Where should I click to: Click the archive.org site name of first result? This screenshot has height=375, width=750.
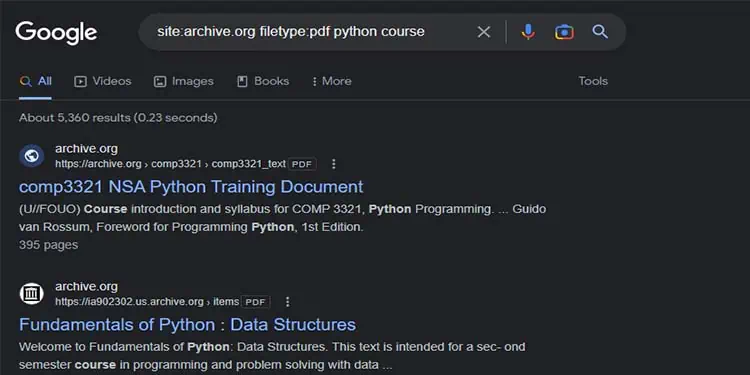86,149
